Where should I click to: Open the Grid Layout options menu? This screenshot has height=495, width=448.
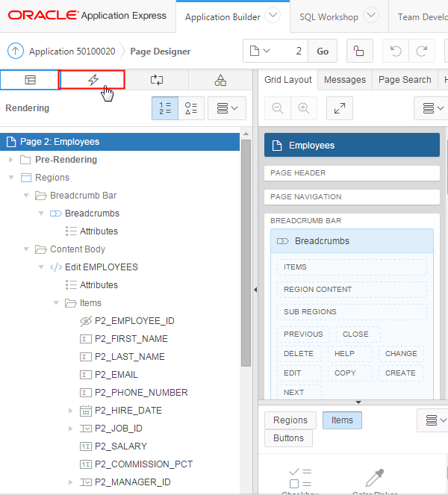[x=432, y=108]
